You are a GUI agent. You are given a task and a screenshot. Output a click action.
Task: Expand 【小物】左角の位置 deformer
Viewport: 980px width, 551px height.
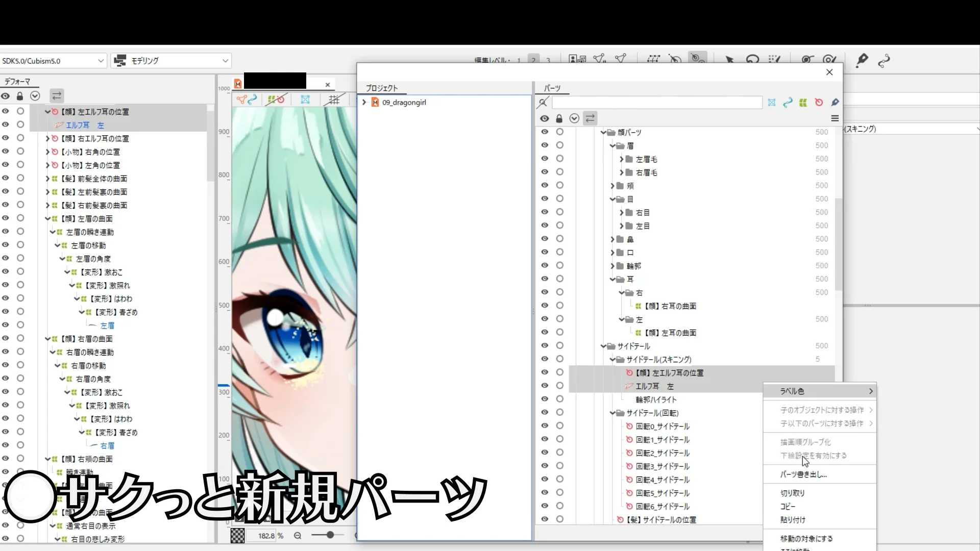click(47, 165)
